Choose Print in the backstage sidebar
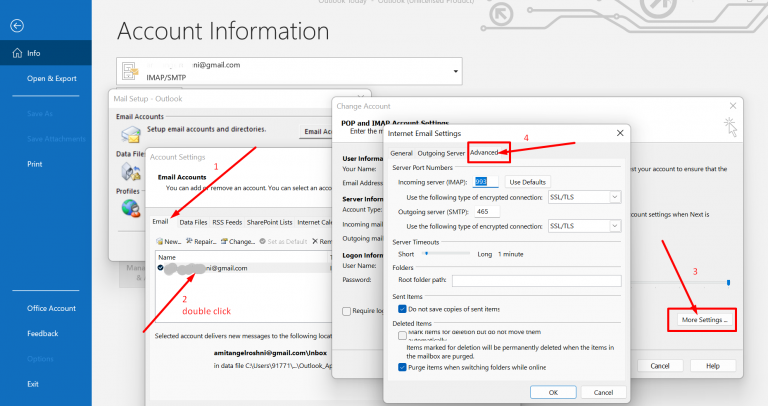Screen dimensions: 768x406 click(34, 164)
